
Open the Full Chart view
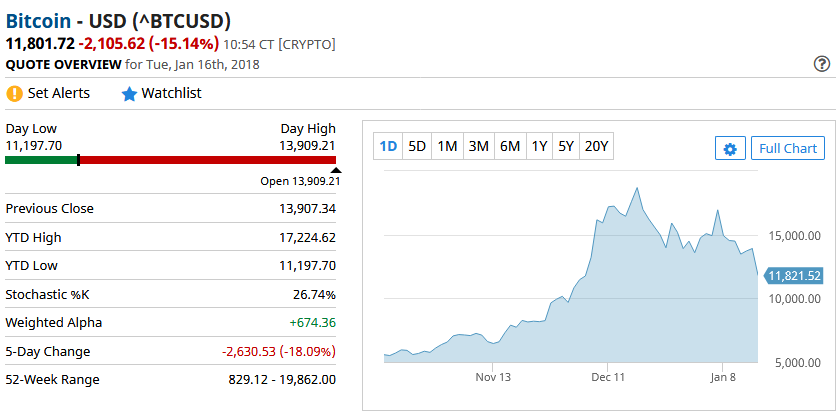point(788,149)
